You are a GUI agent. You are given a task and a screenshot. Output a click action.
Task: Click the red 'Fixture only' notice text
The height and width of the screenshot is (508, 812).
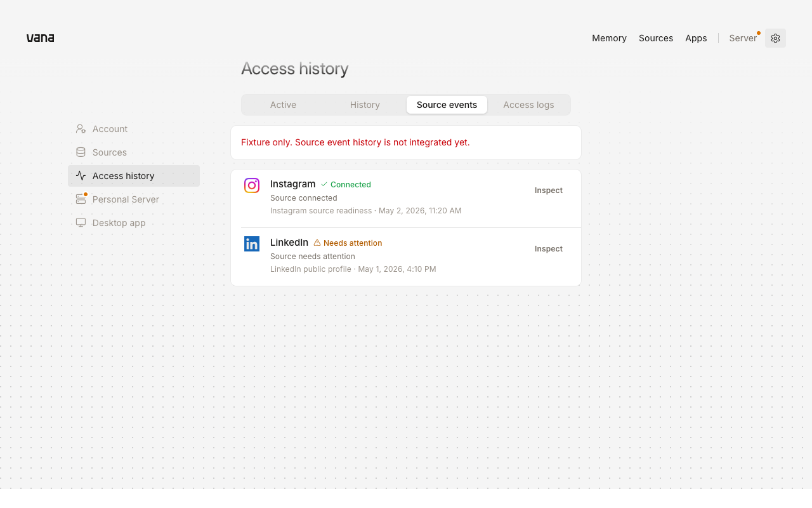(355, 142)
